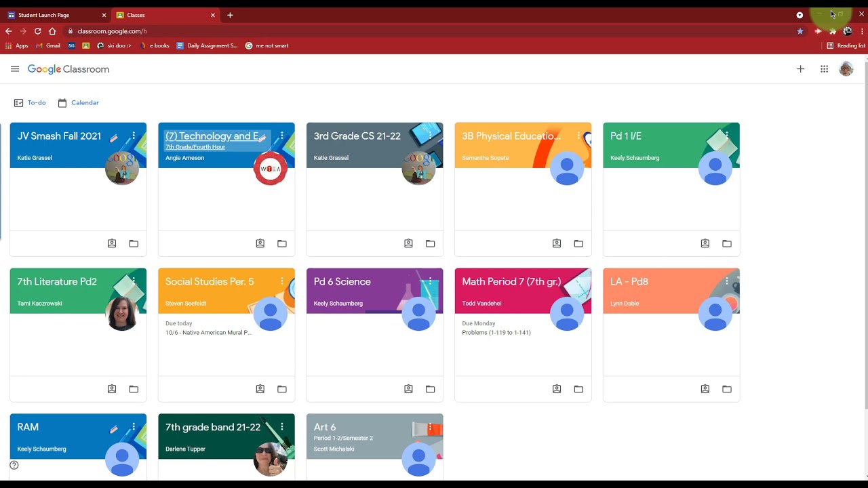Open the Social Studies Per. 5 class
This screenshot has width=868, height=488.
tap(210, 282)
